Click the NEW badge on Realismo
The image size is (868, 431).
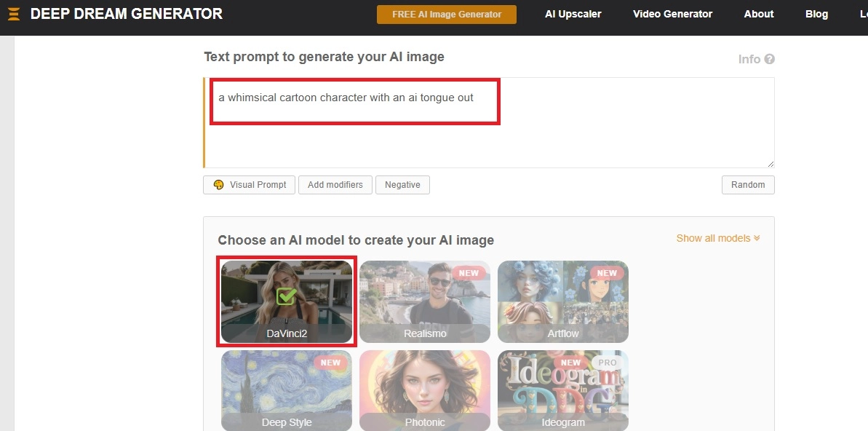click(469, 274)
